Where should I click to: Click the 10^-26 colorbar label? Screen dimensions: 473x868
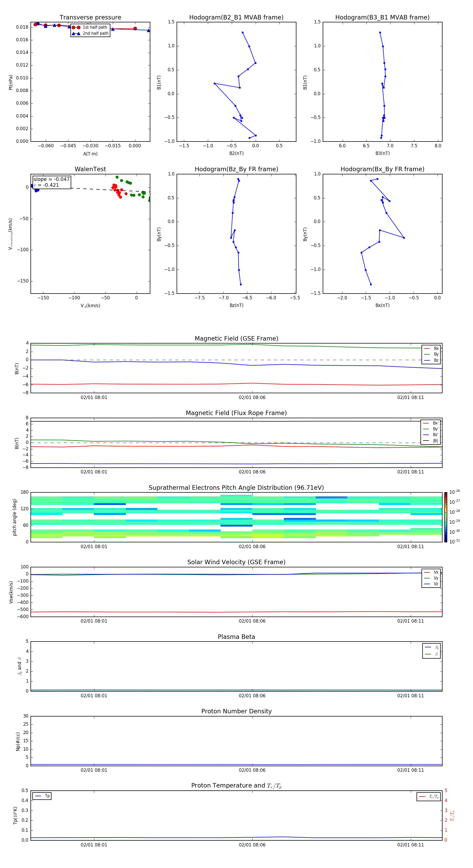click(455, 492)
